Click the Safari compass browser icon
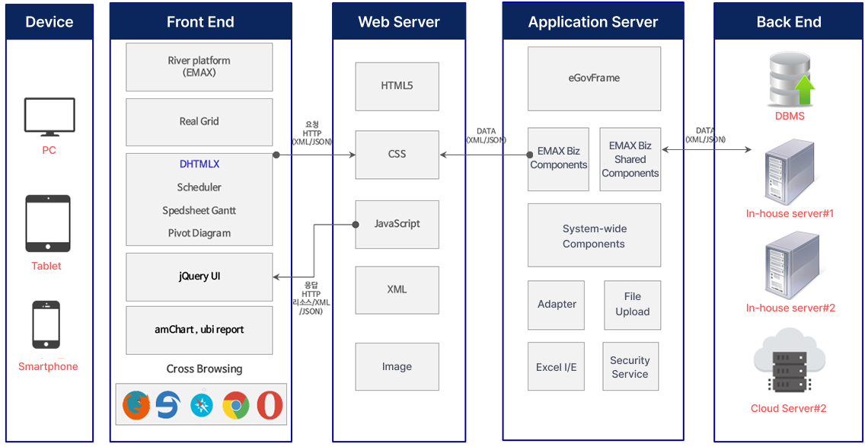 (x=201, y=406)
